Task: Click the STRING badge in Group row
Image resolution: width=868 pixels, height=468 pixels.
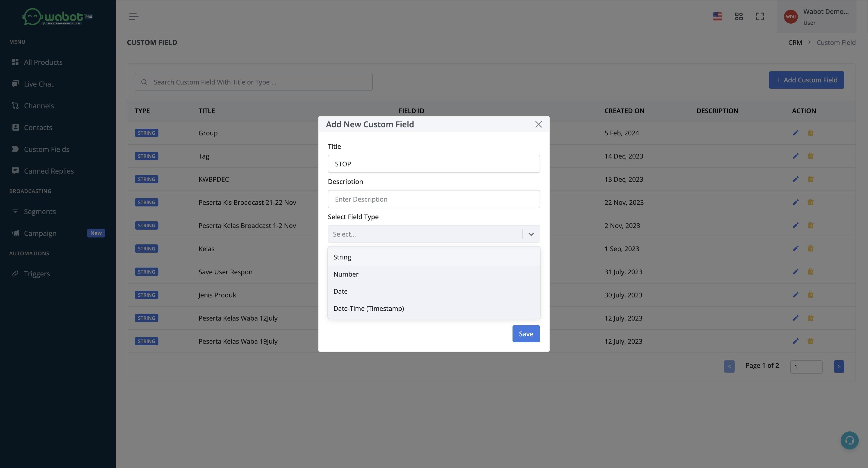Action: [146, 133]
